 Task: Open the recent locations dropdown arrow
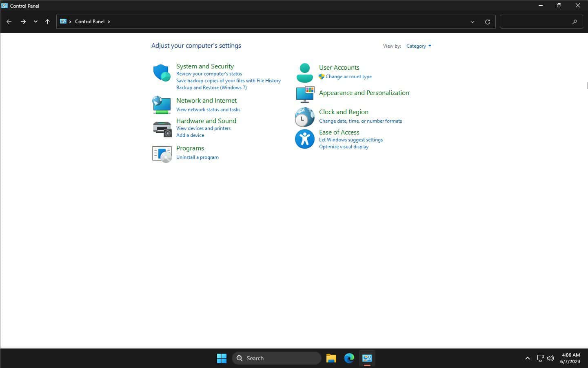[x=36, y=22]
